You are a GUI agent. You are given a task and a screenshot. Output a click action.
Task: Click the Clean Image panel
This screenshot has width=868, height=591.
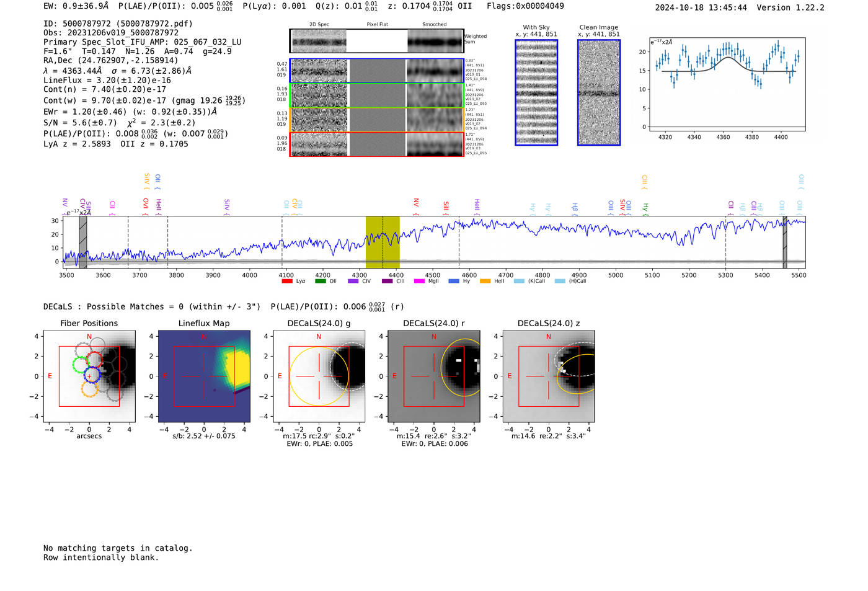point(599,92)
